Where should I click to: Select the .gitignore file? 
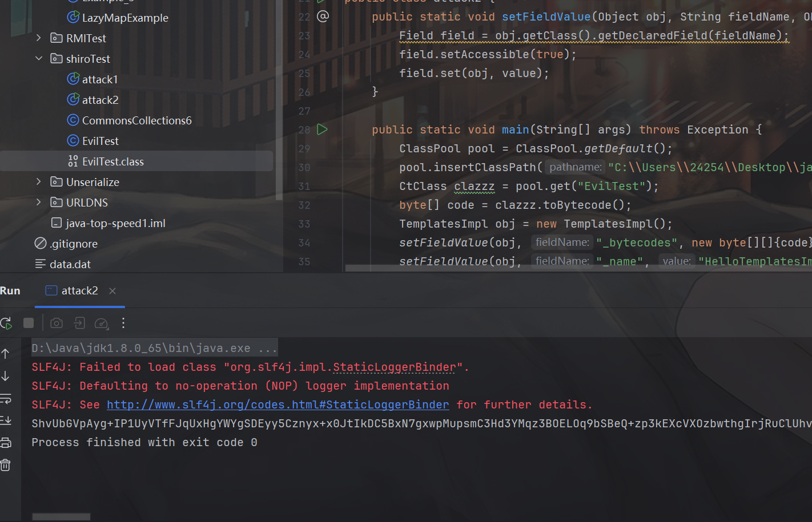(74, 244)
